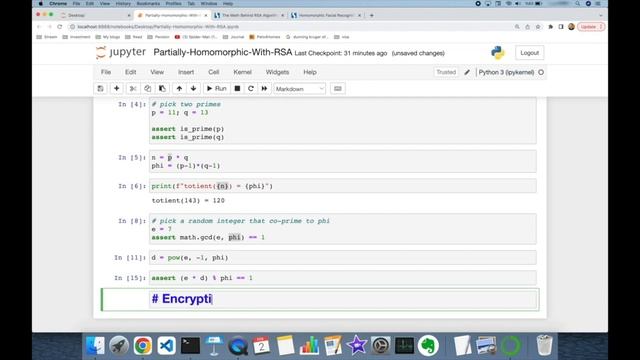640x360 pixels.
Task: Move the selected cell up
Action: pyautogui.click(x=179, y=89)
